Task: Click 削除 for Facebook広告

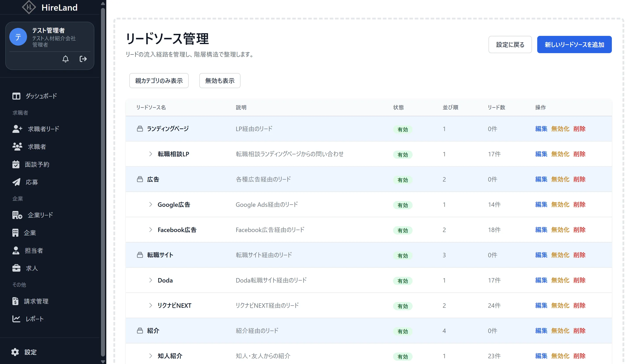Action: coord(579,230)
